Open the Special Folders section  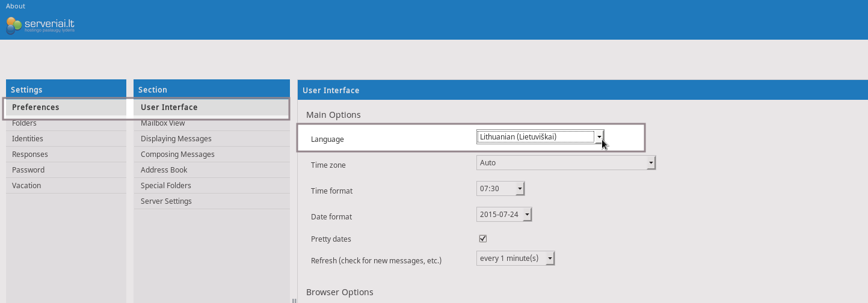166,186
